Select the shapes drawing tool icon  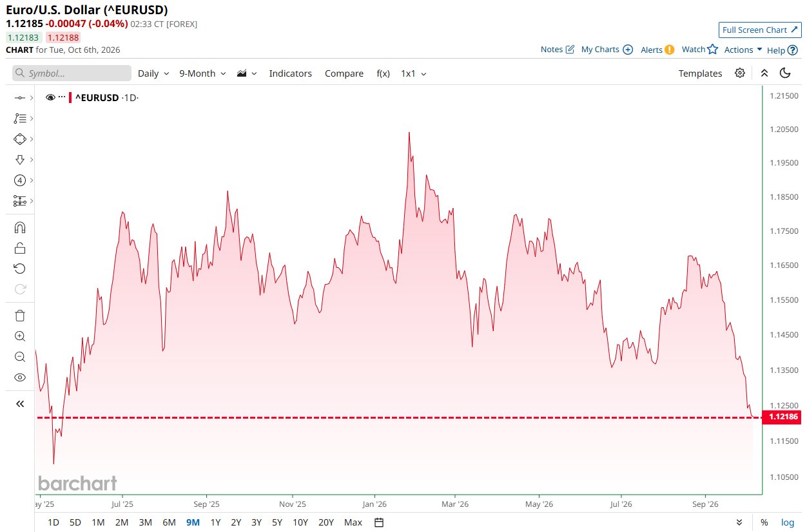click(19, 139)
